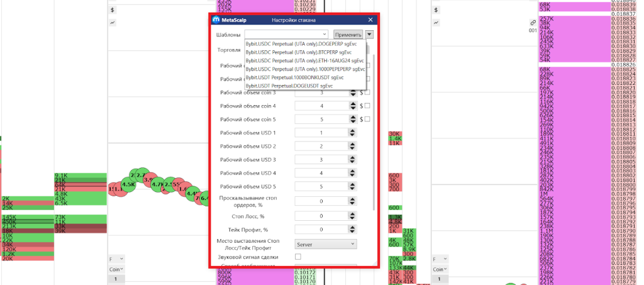
Task: Select the 1000PEPEPERP sgEvc template
Action: [x=305, y=69]
